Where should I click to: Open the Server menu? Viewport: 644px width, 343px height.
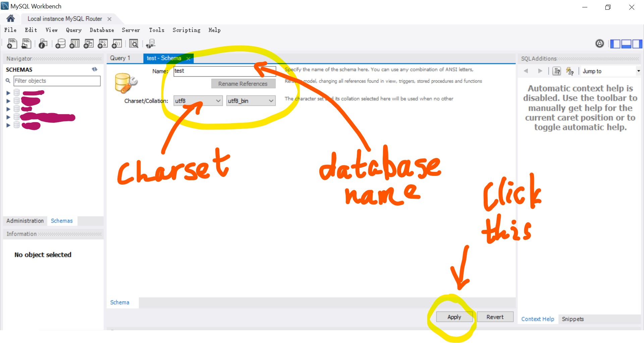pyautogui.click(x=131, y=30)
